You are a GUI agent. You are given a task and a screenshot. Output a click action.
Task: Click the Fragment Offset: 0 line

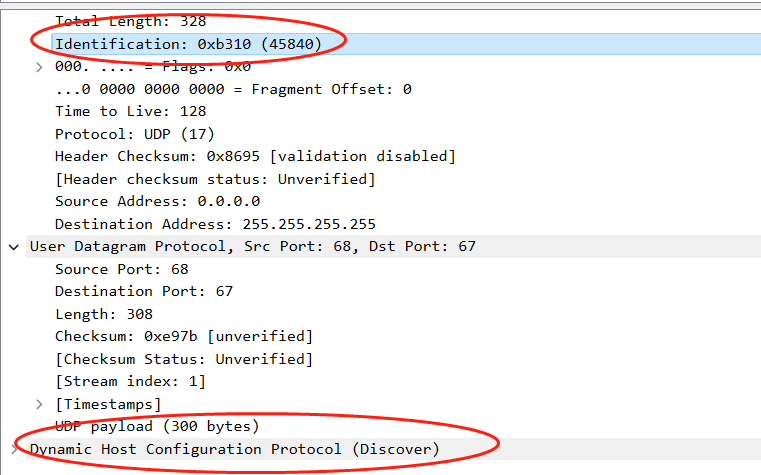[233, 89]
